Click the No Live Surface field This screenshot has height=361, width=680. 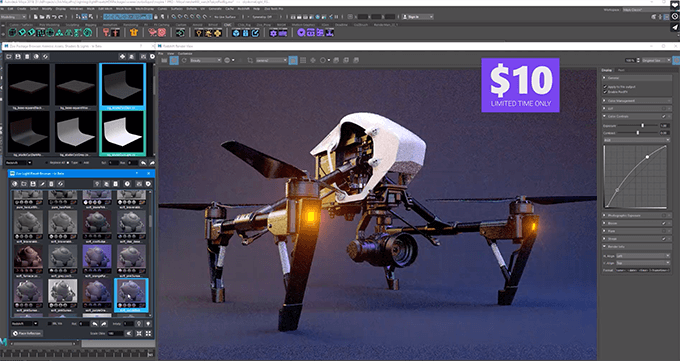pos(226,17)
